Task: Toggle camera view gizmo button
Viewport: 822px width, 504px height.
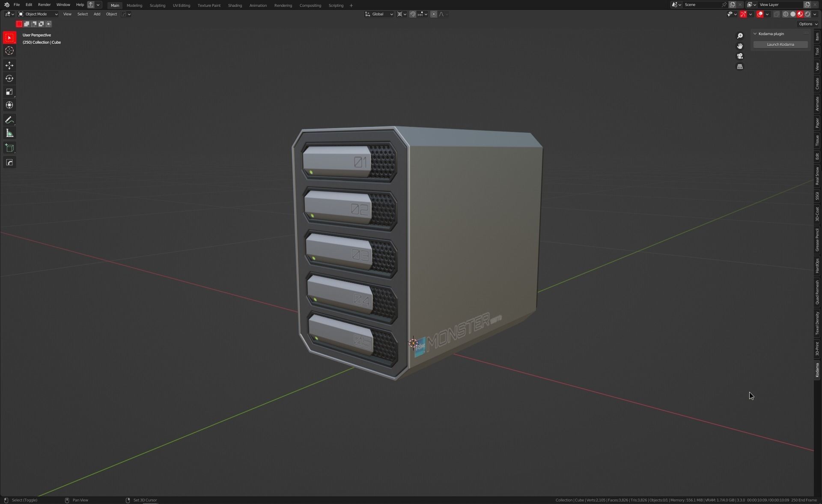Action: tap(740, 56)
